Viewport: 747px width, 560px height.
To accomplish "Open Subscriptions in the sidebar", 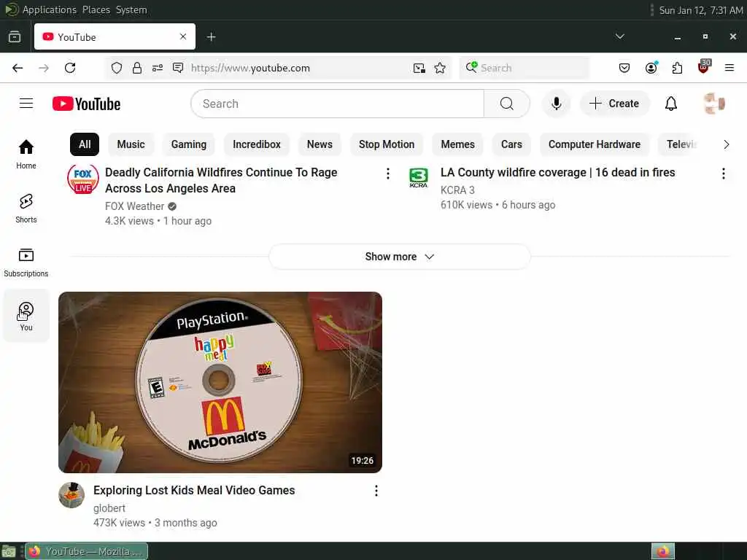I will [26, 262].
